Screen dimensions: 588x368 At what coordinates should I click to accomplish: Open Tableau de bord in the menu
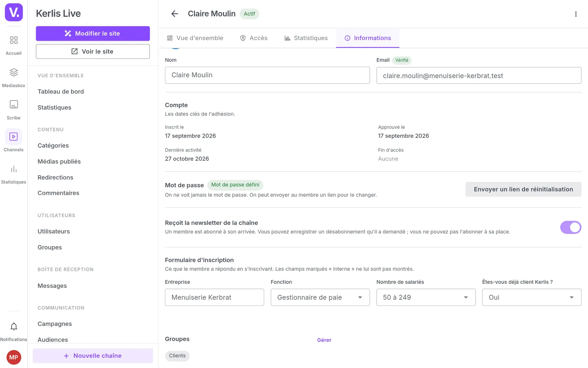tap(61, 92)
